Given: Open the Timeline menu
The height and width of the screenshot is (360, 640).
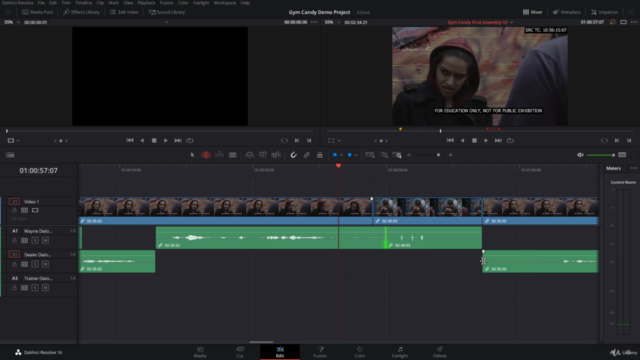Looking at the screenshot, I should 84,3.
